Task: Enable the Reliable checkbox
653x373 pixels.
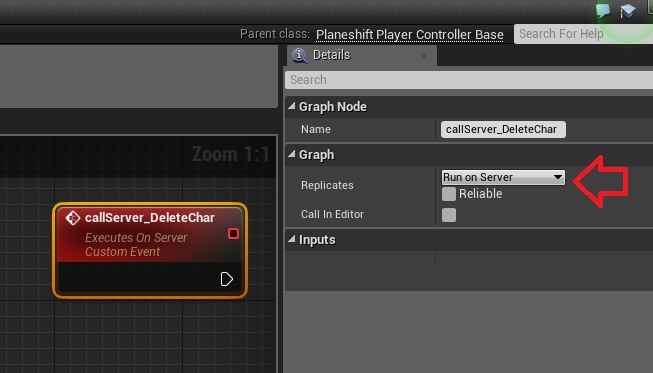Action: [x=449, y=194]
